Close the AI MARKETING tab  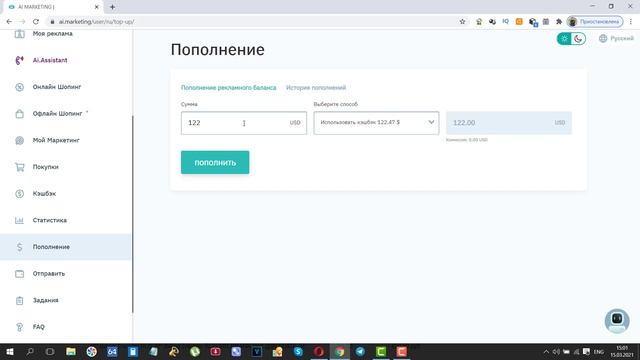(96, 7)
